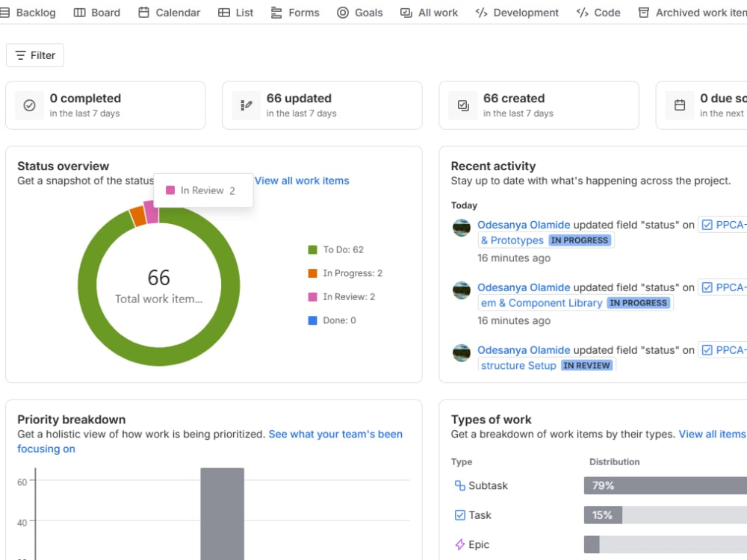
Task: Select the Epic lightning icon
Action: (x=459, y=544)
